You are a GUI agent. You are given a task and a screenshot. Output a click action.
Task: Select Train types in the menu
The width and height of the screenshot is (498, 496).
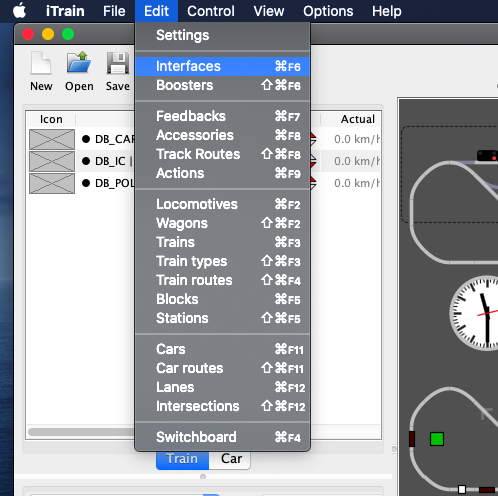pos(222,261)
